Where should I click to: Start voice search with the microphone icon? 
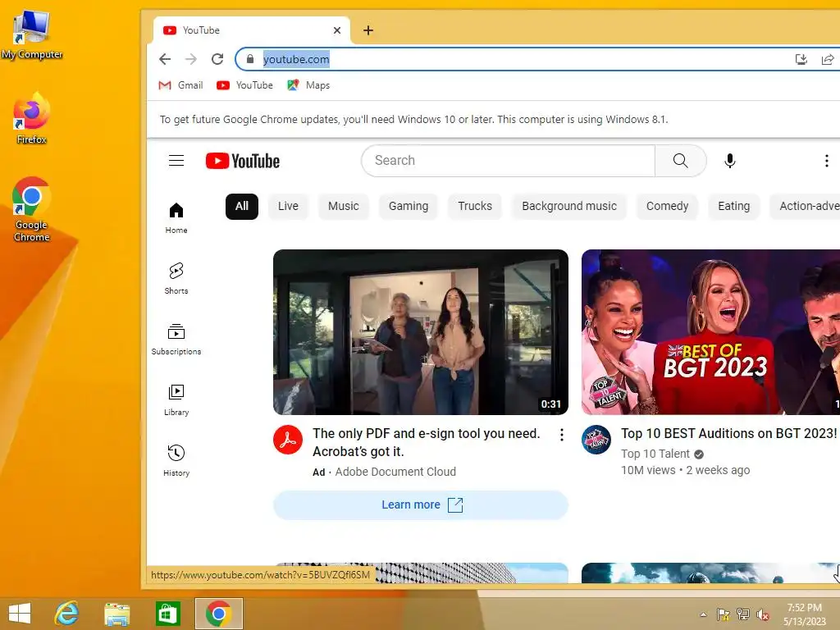coord(729,161)
